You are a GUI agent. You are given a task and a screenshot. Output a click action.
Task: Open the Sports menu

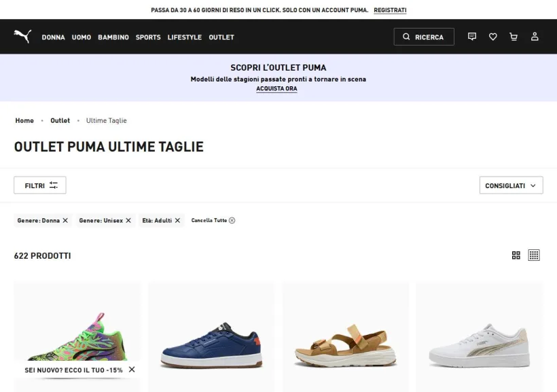(x=148, y=37)
